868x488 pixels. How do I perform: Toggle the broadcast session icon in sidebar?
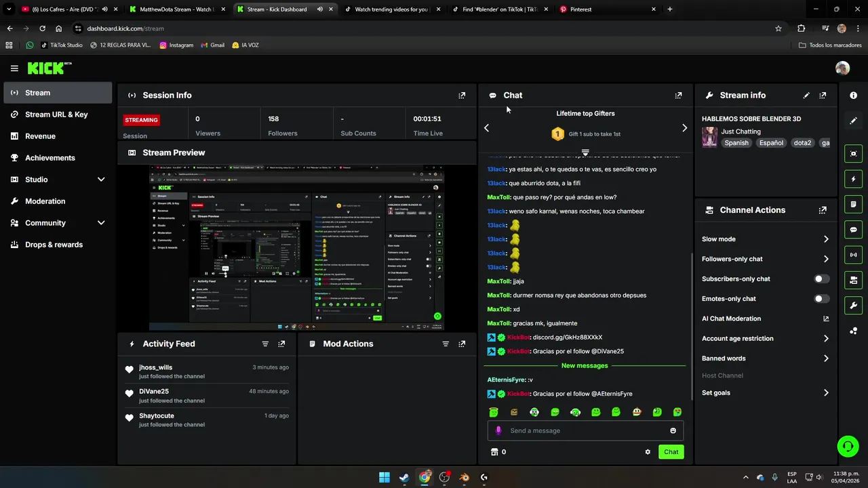(x=853, y=255)
